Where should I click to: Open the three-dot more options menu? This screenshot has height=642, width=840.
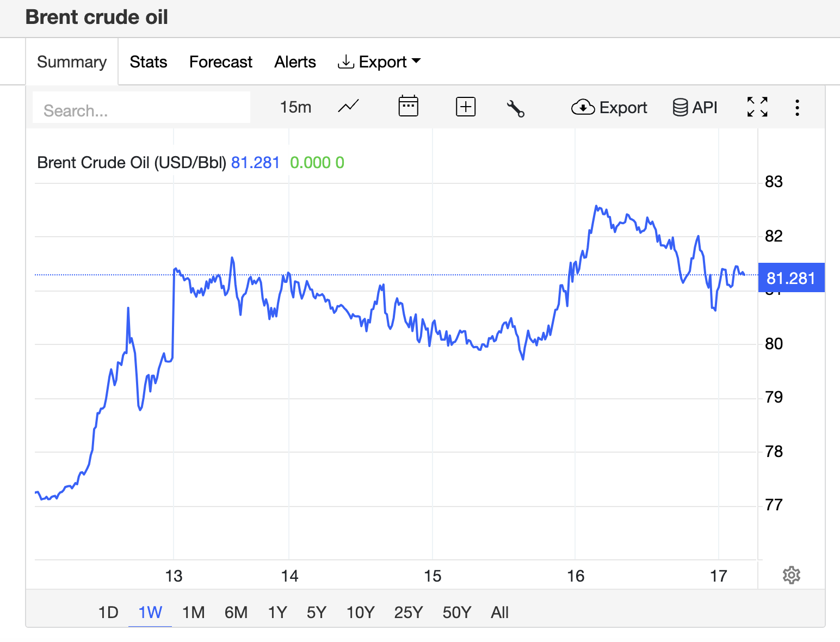point(797,107)
